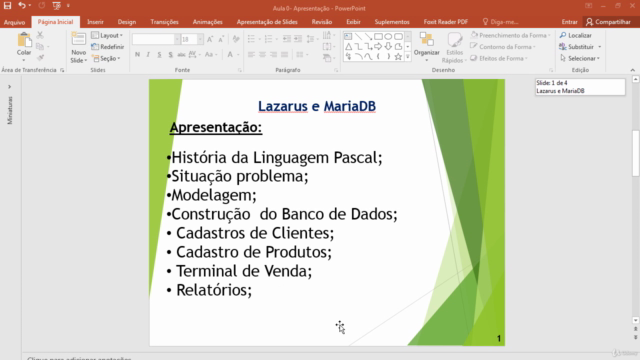Switch to the Design tab
This screenshot has height=360, width=640.
[x=127, y=22]
